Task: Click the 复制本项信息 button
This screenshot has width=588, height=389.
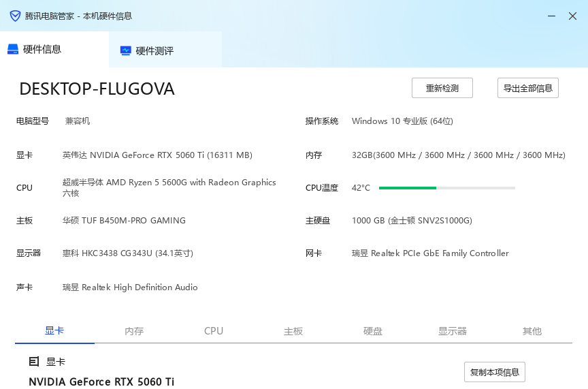Action: 495,372
